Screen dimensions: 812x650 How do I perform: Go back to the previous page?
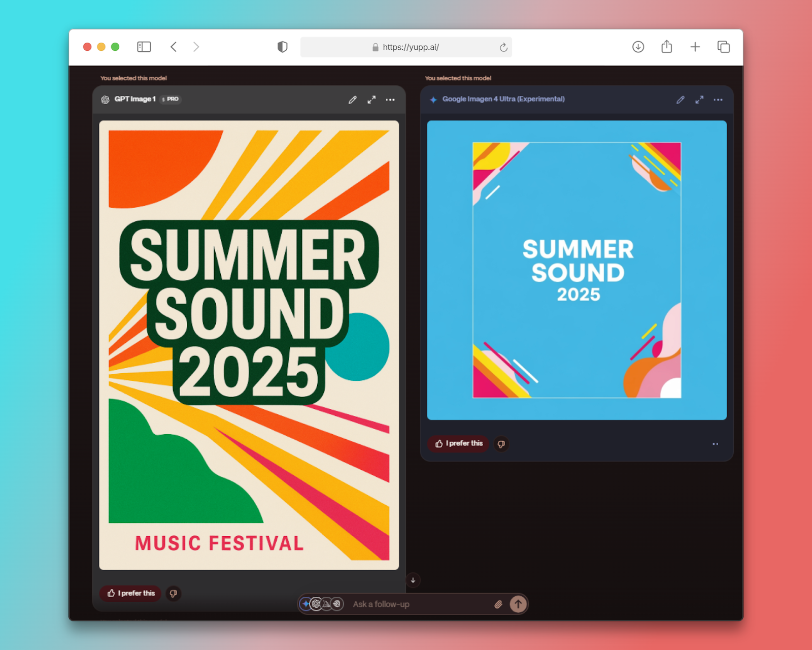pyautogui.click(x=174, y=47)
